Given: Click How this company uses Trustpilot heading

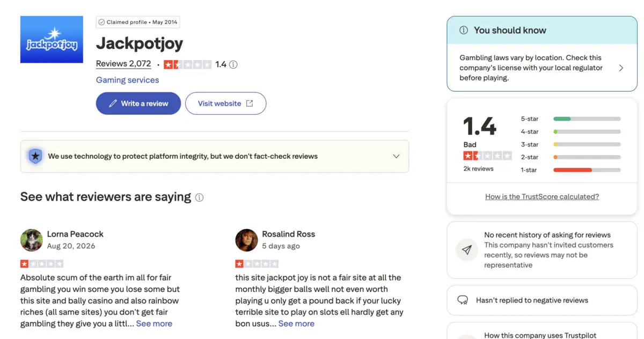Looking at the screenshot, I should coord(540,335).
